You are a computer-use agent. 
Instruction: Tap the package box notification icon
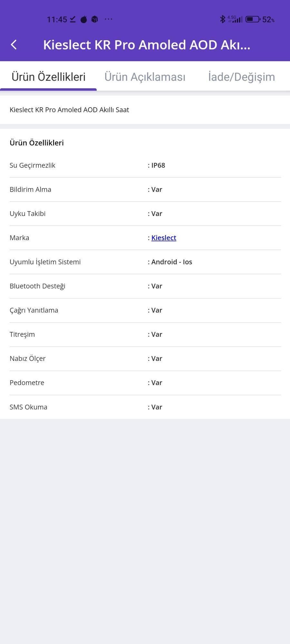pos(94,19)
